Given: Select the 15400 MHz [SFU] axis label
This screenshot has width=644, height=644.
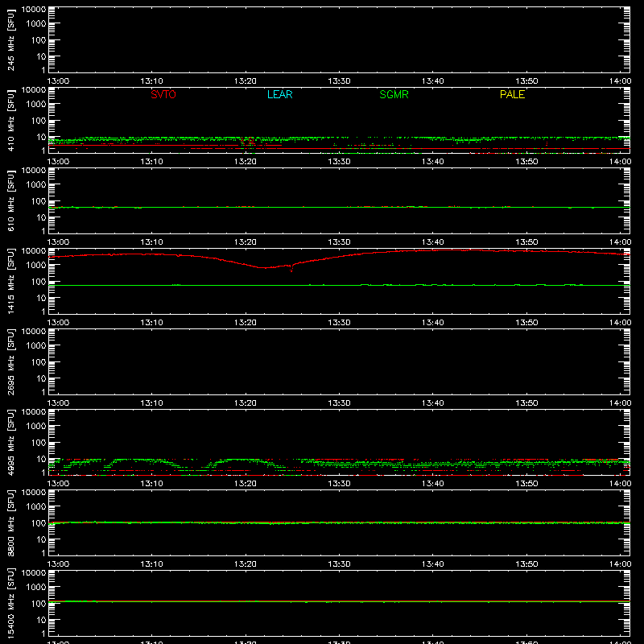Looking at the screenshot, I should coord(11,603).
